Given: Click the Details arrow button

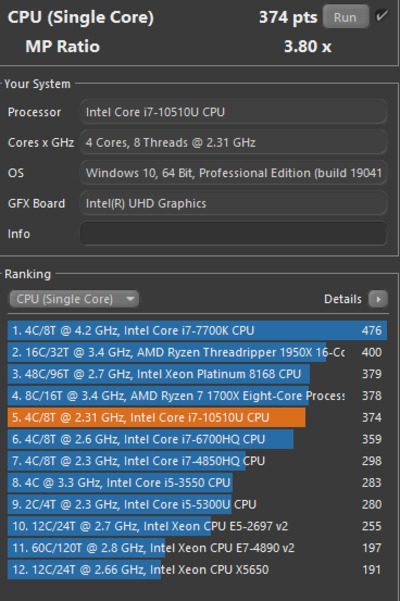Looking at the screenshot, I should coord(378,299).
